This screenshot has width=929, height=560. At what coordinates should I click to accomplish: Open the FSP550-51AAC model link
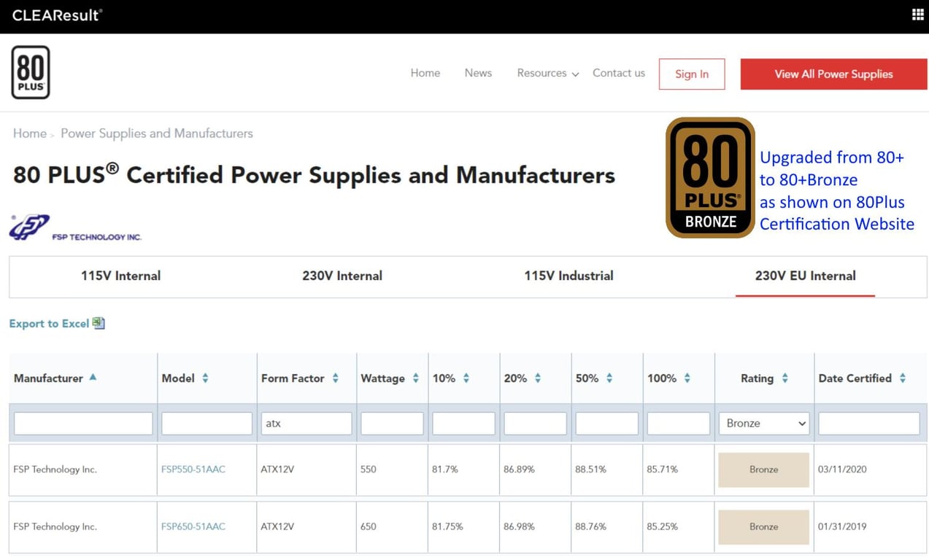pyautogui.click(x=193, y=469)
